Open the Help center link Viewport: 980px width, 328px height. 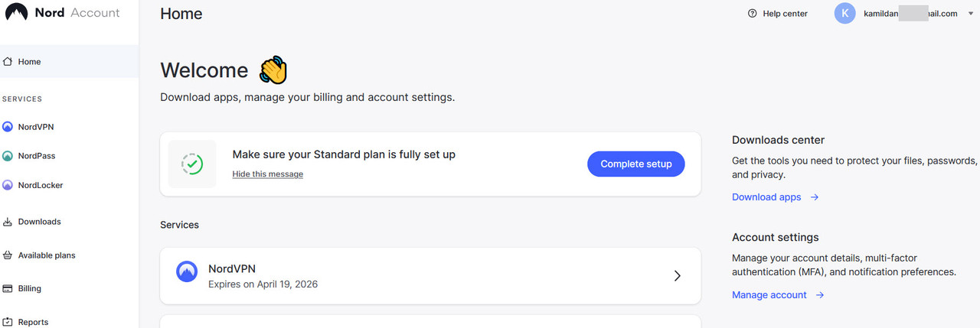click(785, 14)
